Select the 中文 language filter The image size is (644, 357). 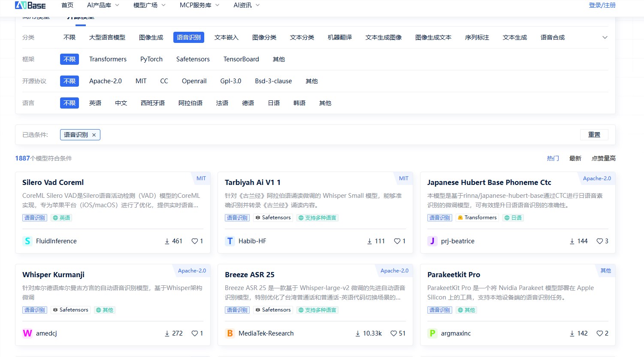tap(121, 103)
